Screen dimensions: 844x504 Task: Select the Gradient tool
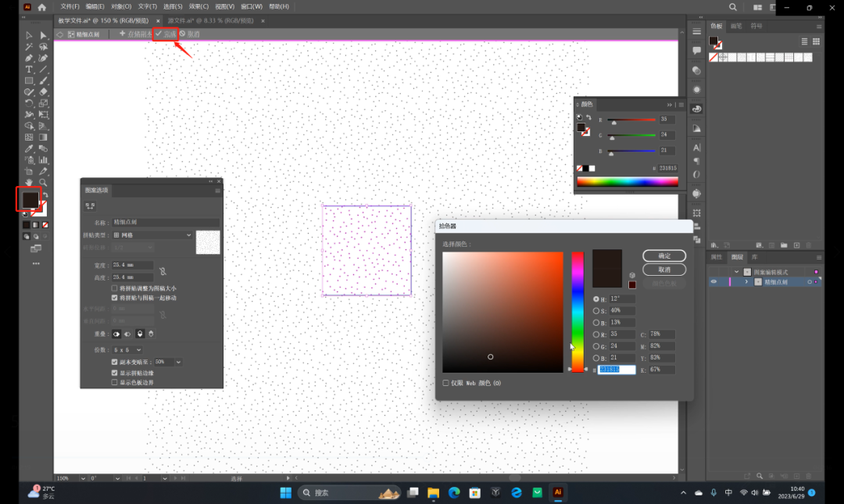tap(43, 138)
